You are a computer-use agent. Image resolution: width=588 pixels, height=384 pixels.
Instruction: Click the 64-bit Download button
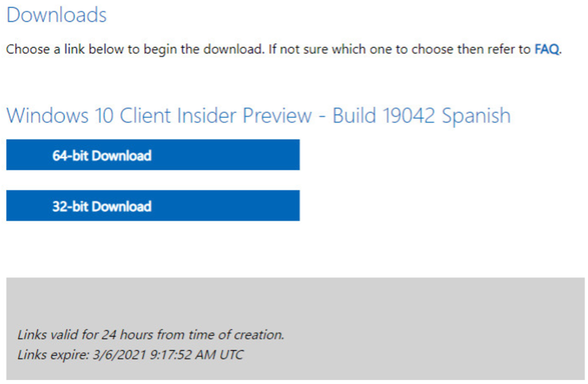(x=153, y=155)
